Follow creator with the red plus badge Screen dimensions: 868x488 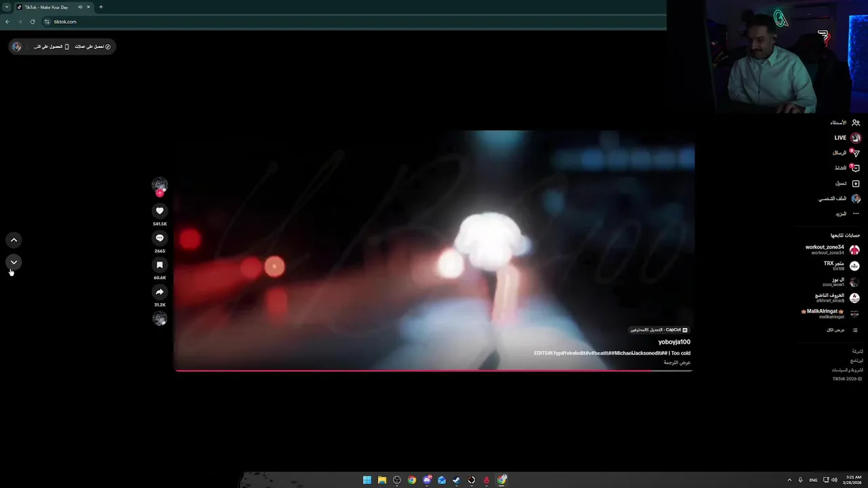point(160,193)
